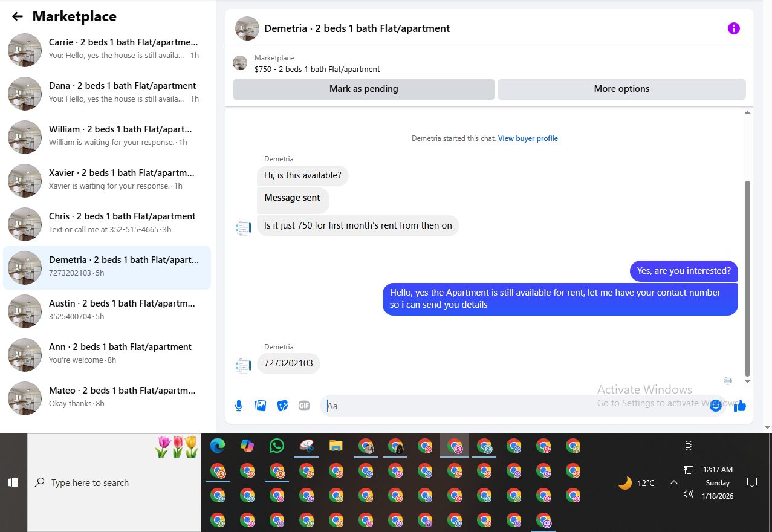Open the Windows Start menu
This screenshot has width=772, height=532.
tap(13, 482)
